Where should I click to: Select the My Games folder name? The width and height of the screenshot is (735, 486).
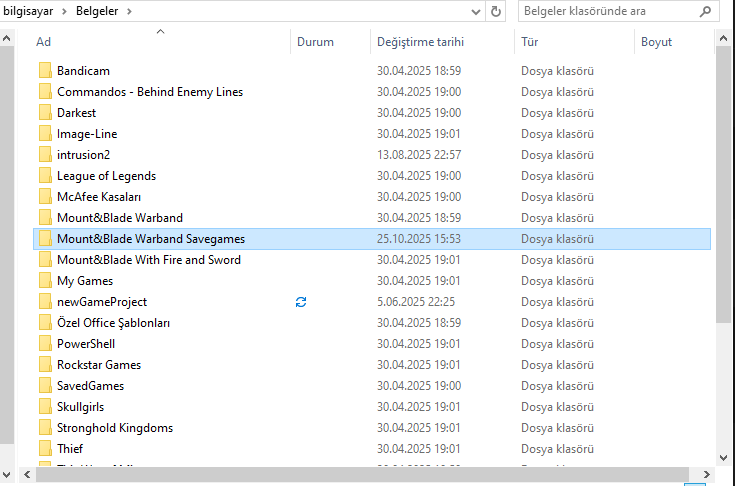[x=85, y=281]
